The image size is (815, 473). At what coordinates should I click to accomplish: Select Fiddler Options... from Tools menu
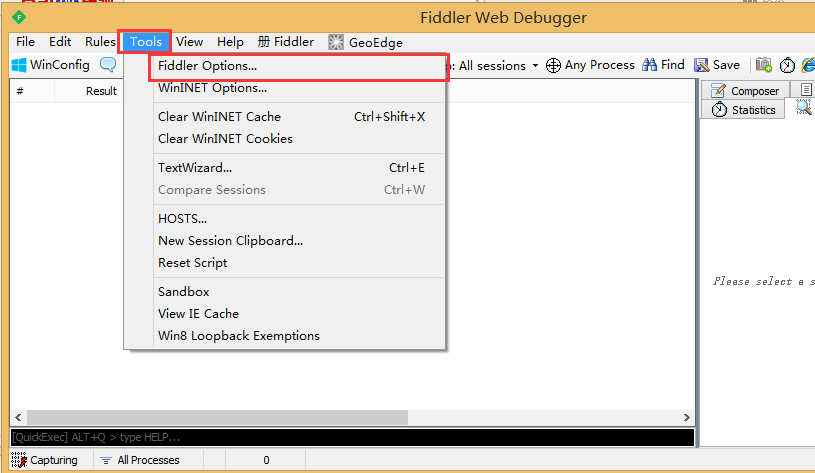click(x=299, y=66)
